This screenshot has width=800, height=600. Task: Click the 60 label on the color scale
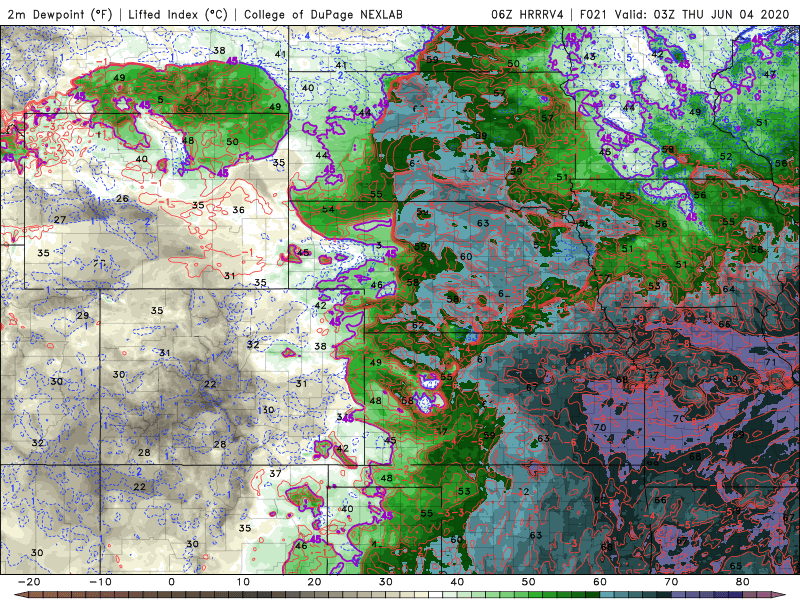600,582
